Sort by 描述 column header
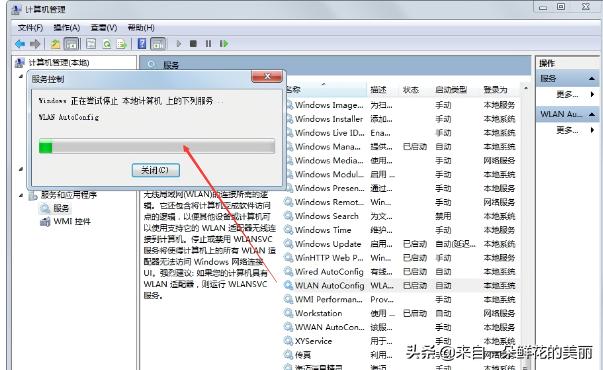Viewport: 603px width, 370px height. point(378,90)
